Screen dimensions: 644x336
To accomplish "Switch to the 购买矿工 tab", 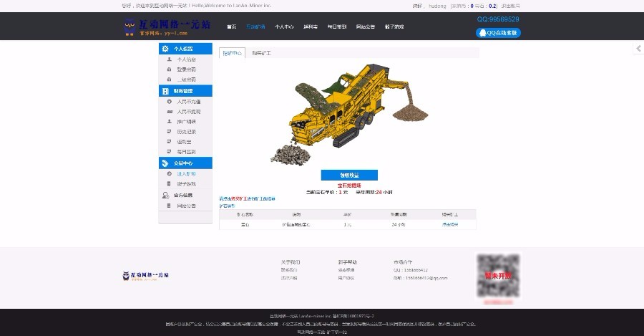I will [262, 53].
